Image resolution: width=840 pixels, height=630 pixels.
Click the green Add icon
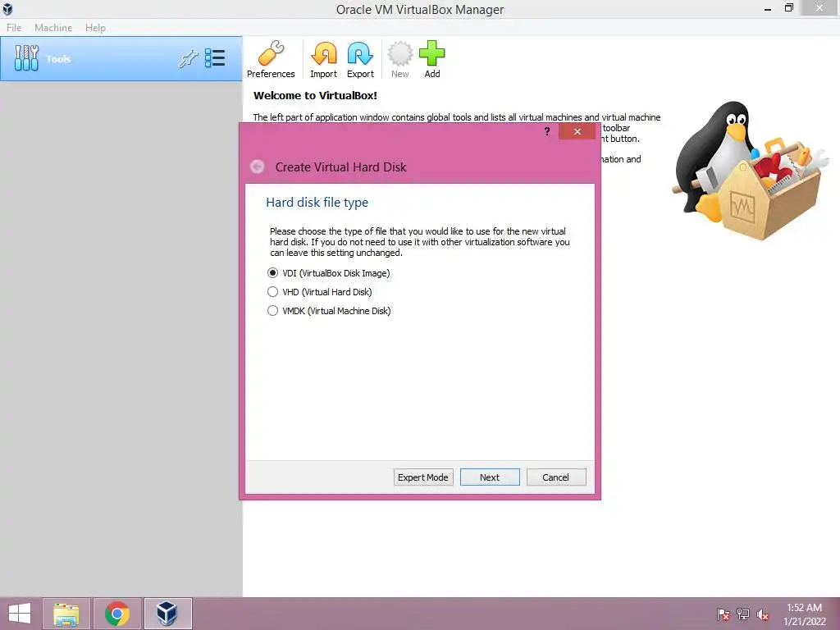[431, 59]
